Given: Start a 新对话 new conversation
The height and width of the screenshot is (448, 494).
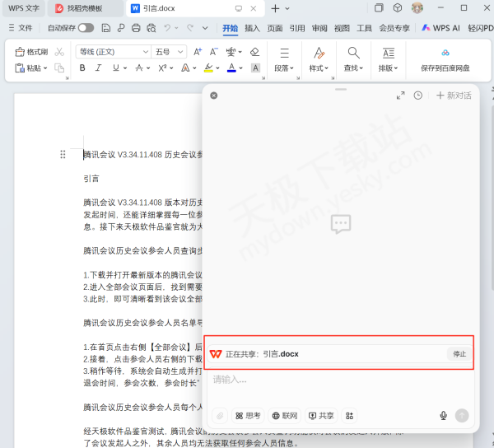Looking at the screenshot, I should [454, 96].
